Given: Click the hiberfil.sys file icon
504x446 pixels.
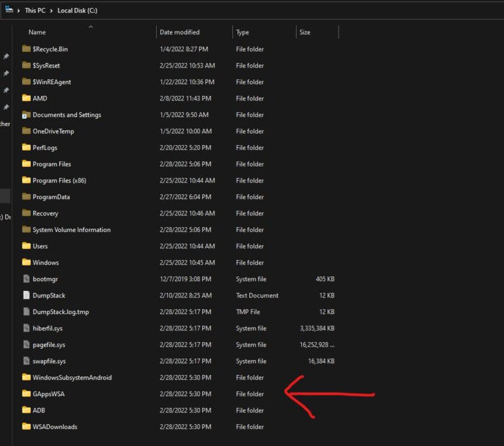Looking at the screenshot, I should [26, 328].
